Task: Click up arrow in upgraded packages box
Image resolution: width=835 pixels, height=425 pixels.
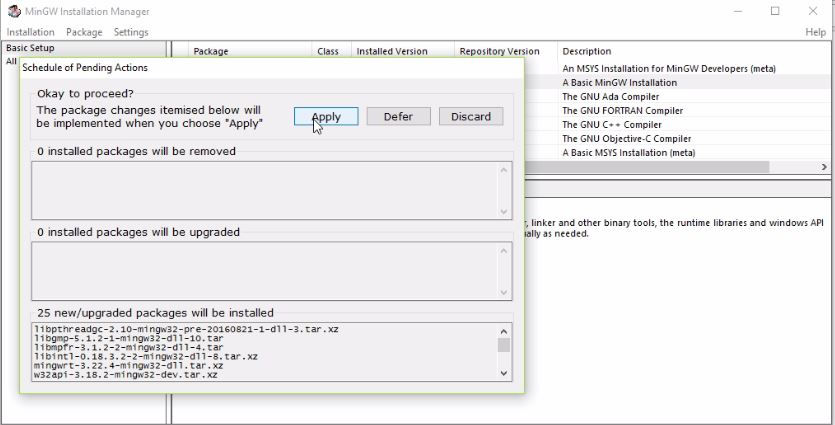Action: pyautogui.click(x=504, y=250)
